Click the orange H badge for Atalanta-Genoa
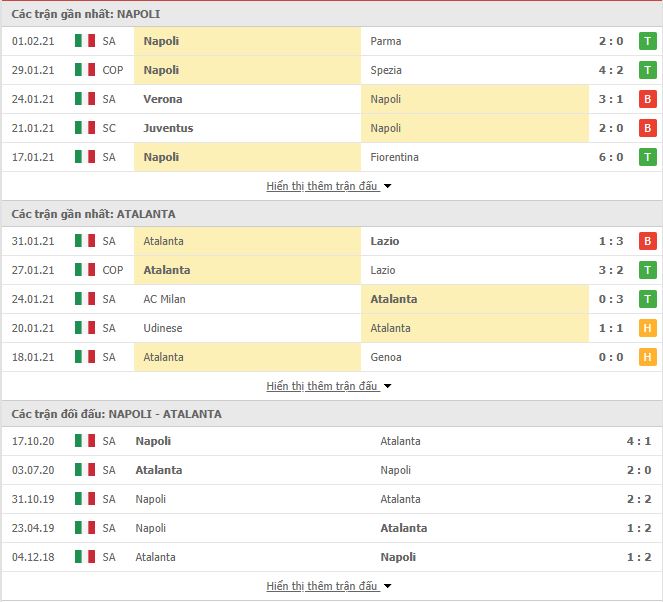The image size is (663, 602). (647, 357)
